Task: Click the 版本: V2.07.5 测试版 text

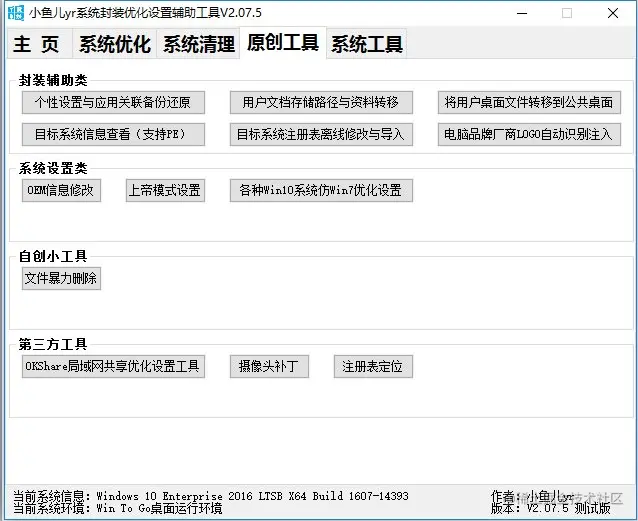Action: pyautogui.click(x=551, y=508)
